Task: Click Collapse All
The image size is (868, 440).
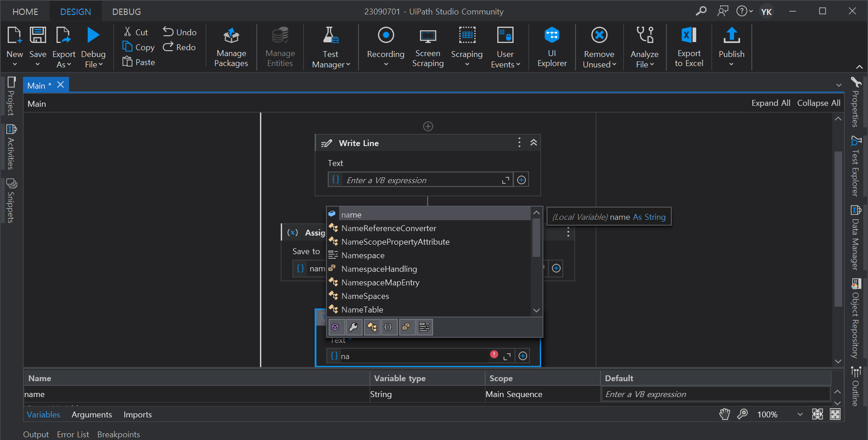Action: pos(819,103)
